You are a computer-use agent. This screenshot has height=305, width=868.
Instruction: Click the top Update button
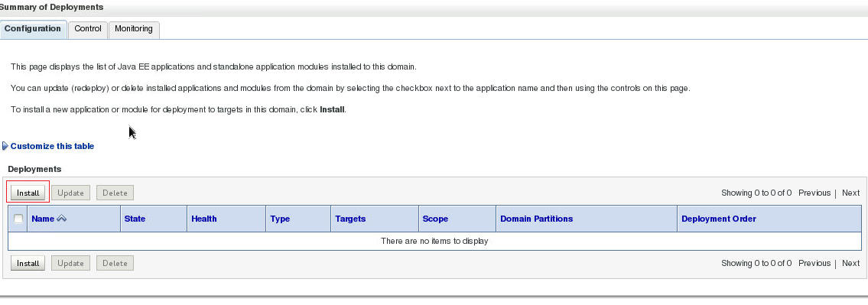click(70, 193)
